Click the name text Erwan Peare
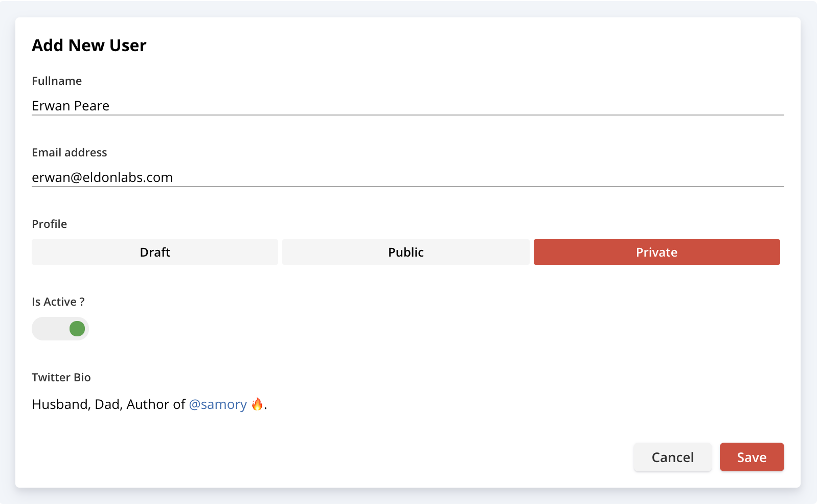Screen dimensions: 818x504 click(71, 106)
